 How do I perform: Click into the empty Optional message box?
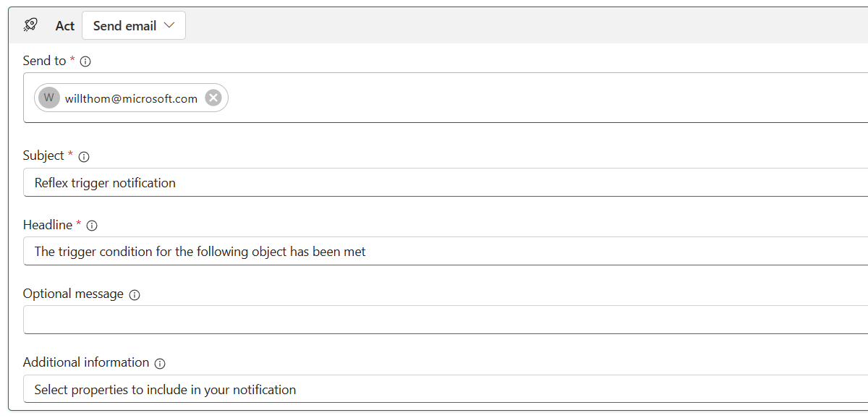click(434, 320)
